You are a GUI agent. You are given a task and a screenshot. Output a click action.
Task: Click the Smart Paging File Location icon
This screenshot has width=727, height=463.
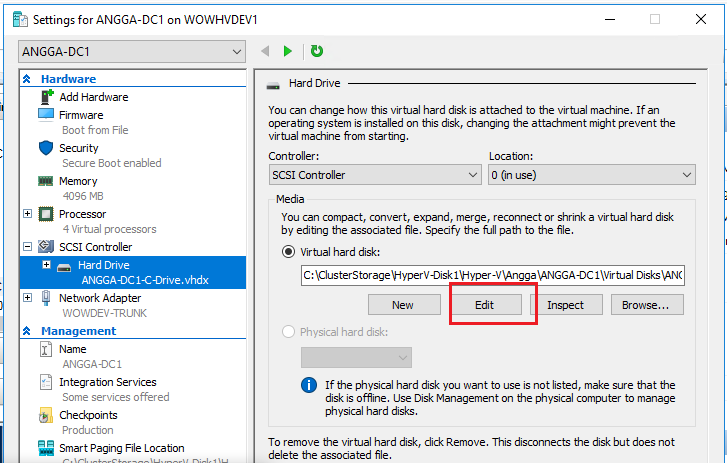click(x=46, y=448)
